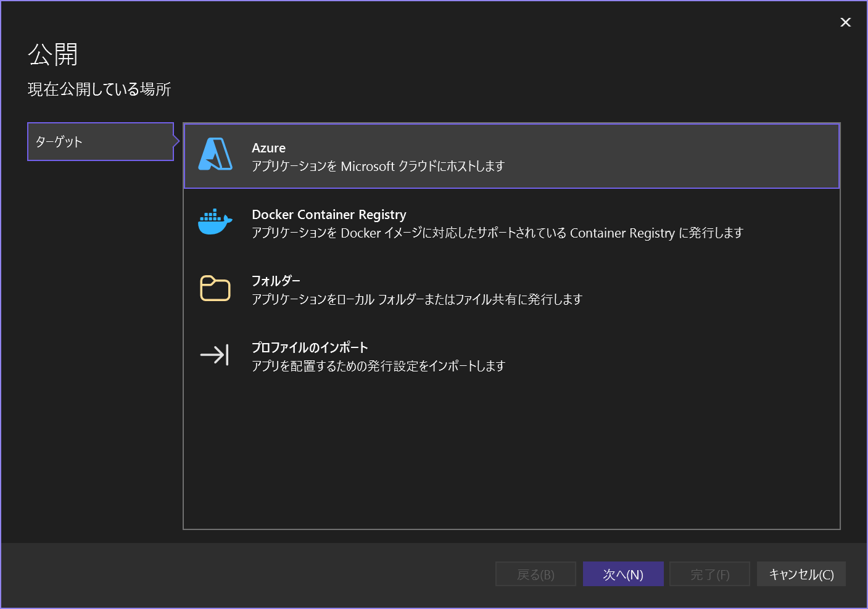This screenshot has height=609, width=868.
Task: Select the フォルダー title text
Action: (x=276, y=281)
